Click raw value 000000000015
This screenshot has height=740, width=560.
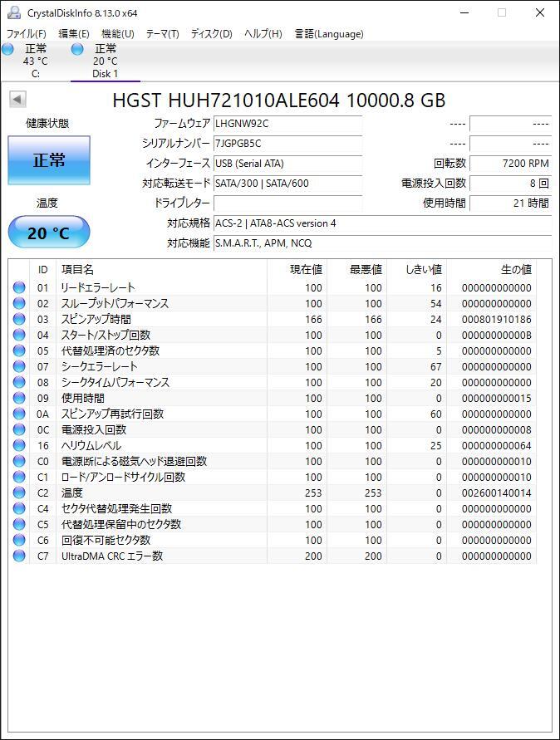(496, 399)
